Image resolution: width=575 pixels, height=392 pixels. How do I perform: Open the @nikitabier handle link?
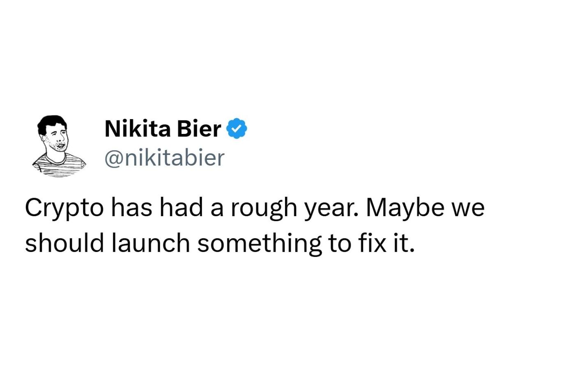pyautogui.click(x=164, y=158)
